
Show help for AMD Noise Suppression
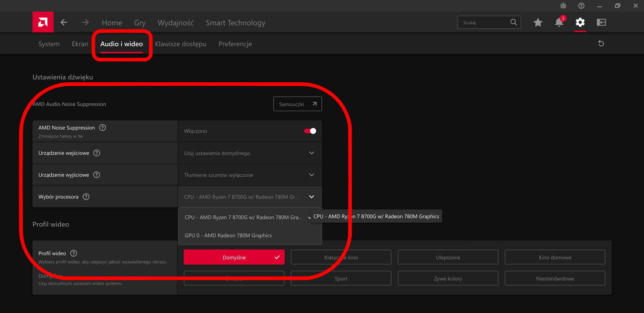click(103, 128)
